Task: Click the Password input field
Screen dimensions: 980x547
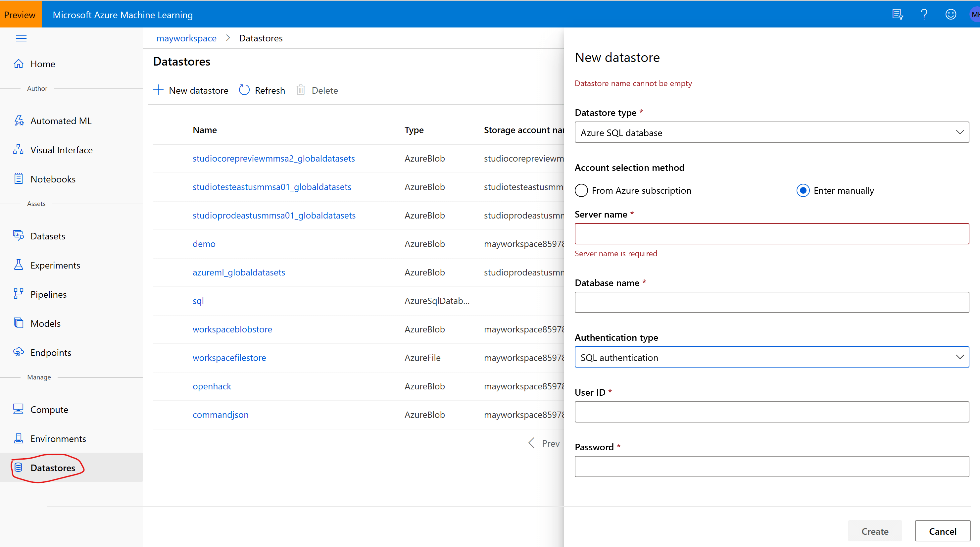Action: point(771,466)
